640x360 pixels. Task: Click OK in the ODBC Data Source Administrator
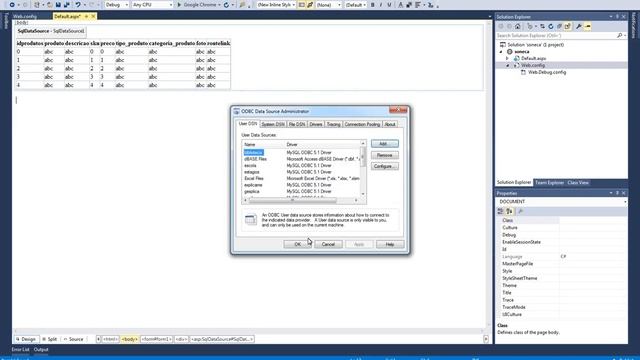tap(298, 244)
